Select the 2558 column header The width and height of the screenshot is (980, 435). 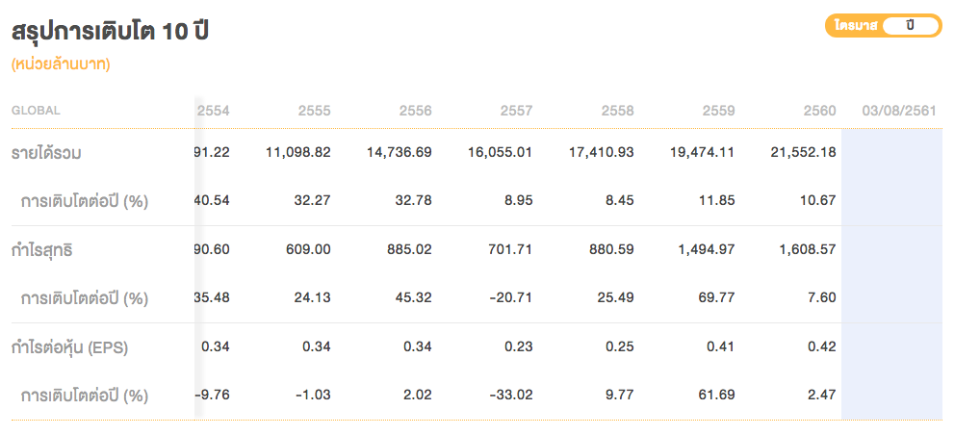(618, 111)
